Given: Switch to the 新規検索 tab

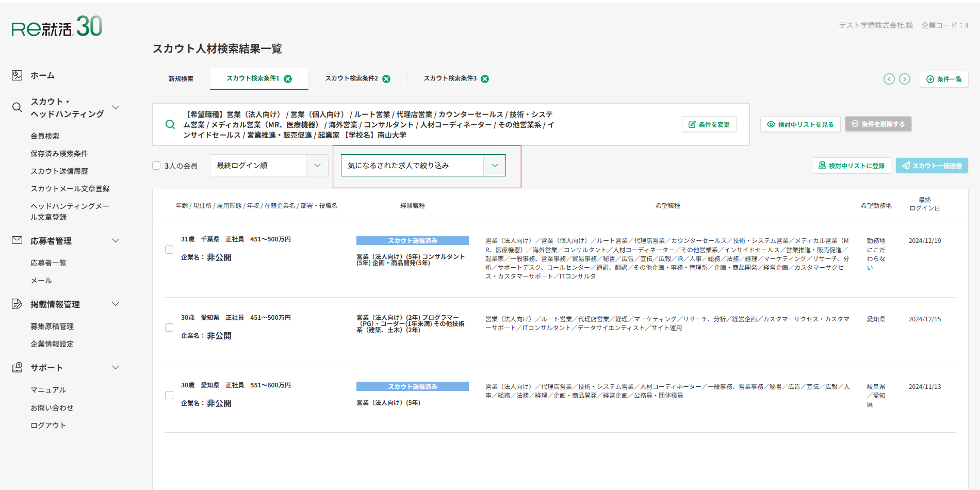Looking at the screenshot, I should 181,79.
